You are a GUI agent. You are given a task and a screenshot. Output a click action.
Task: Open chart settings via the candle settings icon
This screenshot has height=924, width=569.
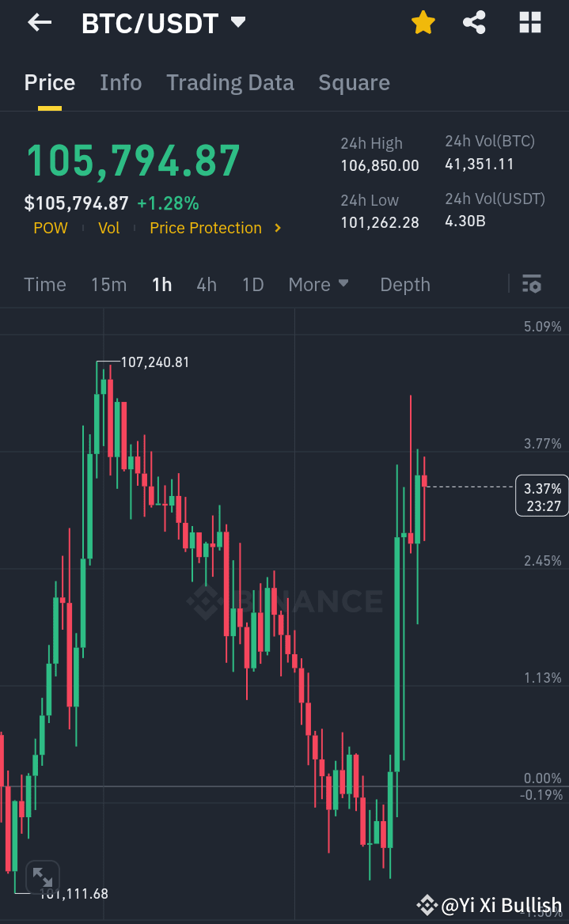[x=533, y=283]
